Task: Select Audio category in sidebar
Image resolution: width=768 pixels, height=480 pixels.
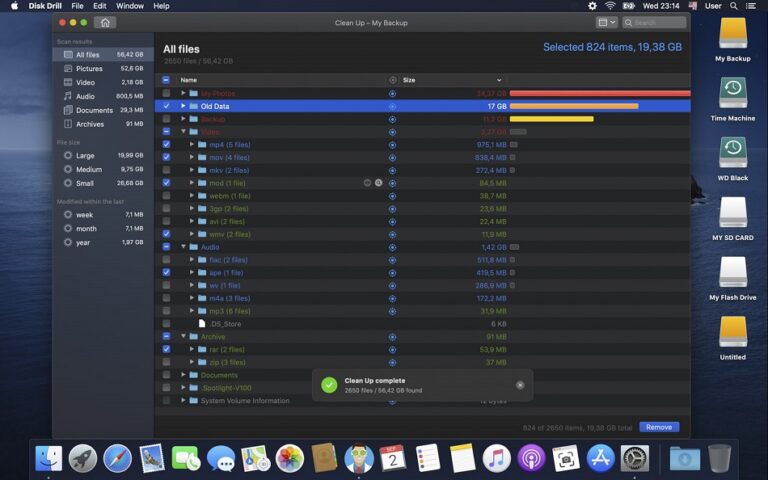Action: [x=86, y=96]
